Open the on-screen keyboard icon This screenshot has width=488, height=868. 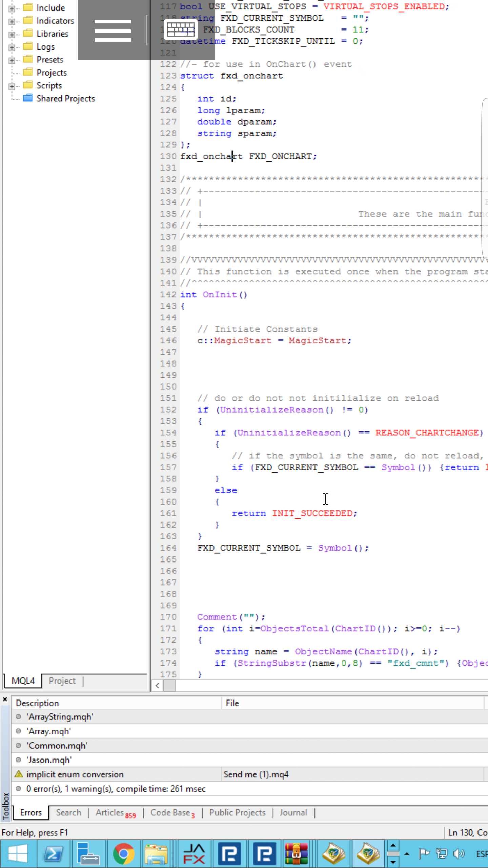coord(181,30)
